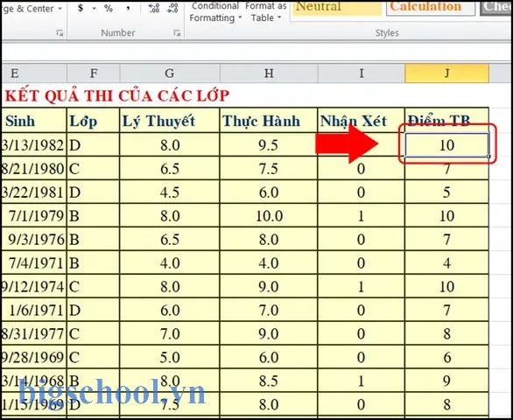Select column J header
The width and height of the screenshot is (513, 420).
[x=447, y=73]
